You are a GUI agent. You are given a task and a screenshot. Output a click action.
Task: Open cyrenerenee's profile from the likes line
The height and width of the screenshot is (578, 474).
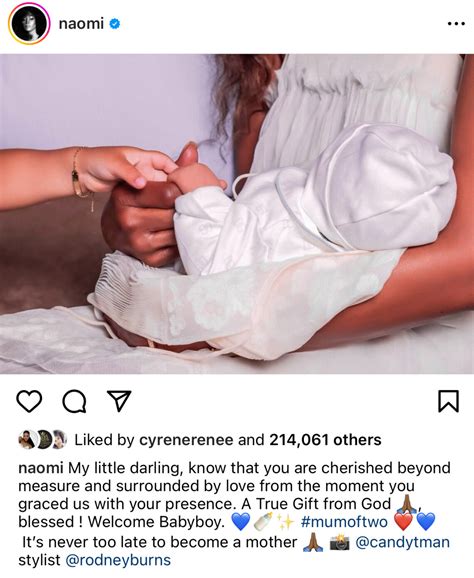pyautogui.click(x=186, y=440)
